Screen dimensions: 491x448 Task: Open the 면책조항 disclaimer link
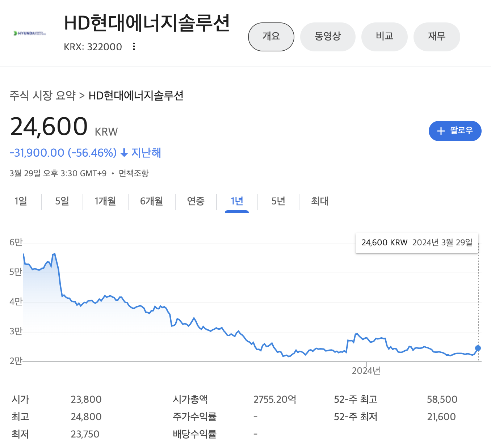134,173
